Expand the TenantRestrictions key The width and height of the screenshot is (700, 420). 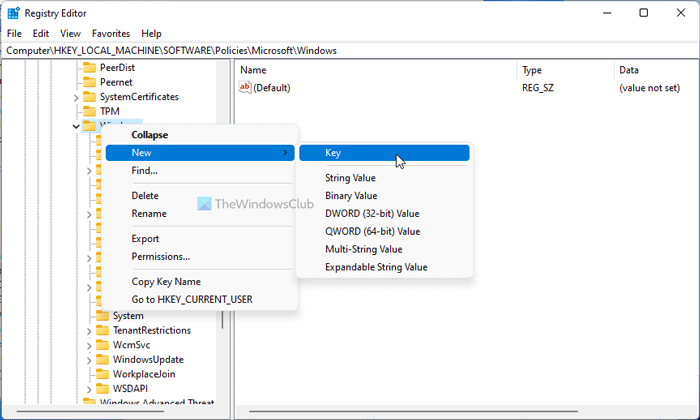89,331
